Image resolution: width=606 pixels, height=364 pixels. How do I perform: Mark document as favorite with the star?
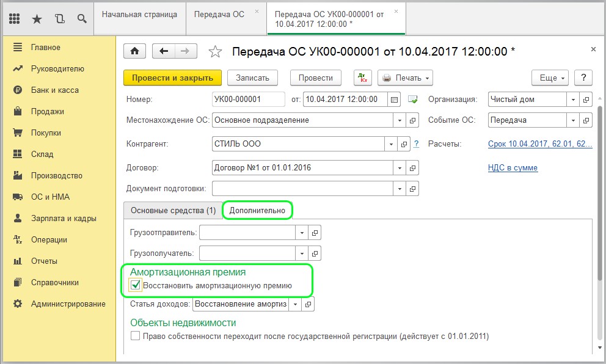(215, 51)
